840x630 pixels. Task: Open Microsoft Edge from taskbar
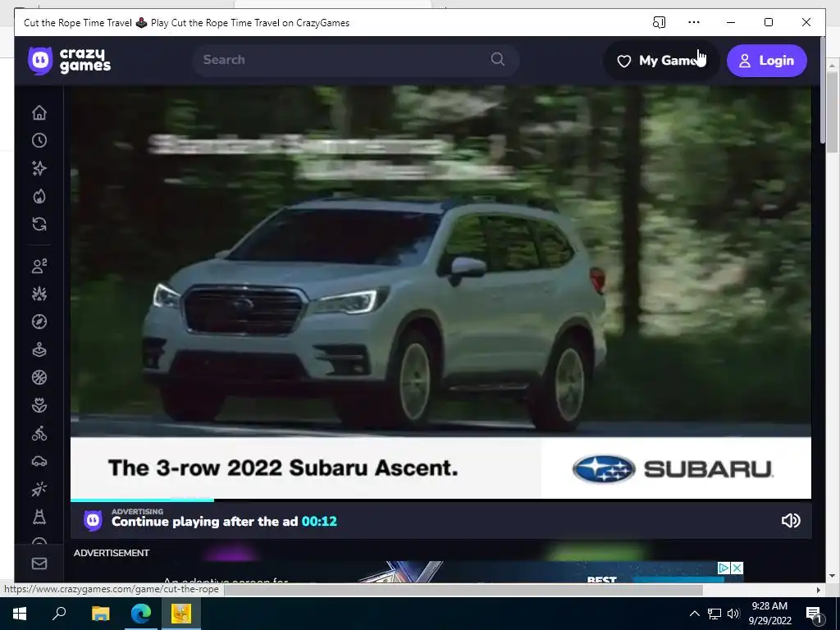141,614
